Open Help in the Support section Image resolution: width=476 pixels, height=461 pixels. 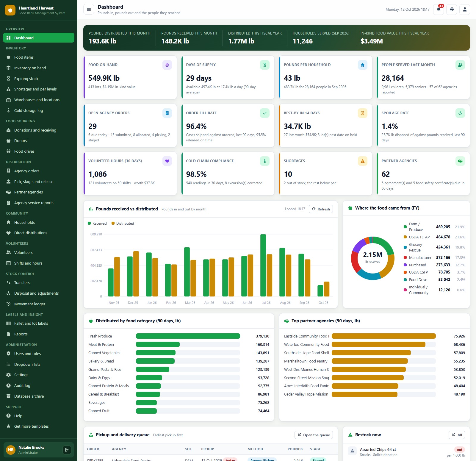click(39, 416)
